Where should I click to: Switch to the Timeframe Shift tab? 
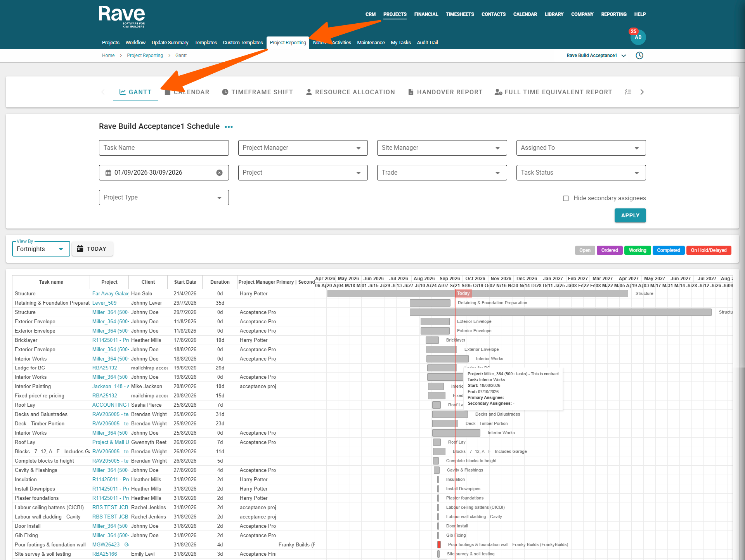pos(257,92)
